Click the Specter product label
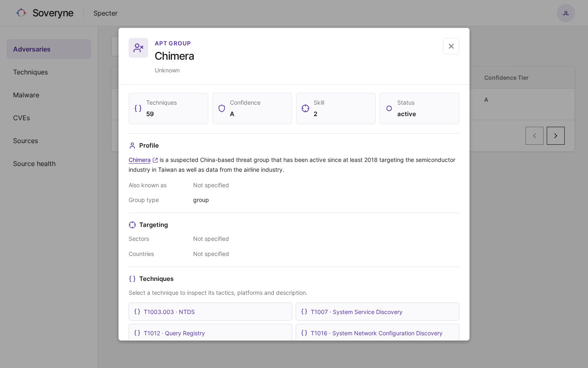The width and height of the screenshot is (588, 368). (105, 13)
